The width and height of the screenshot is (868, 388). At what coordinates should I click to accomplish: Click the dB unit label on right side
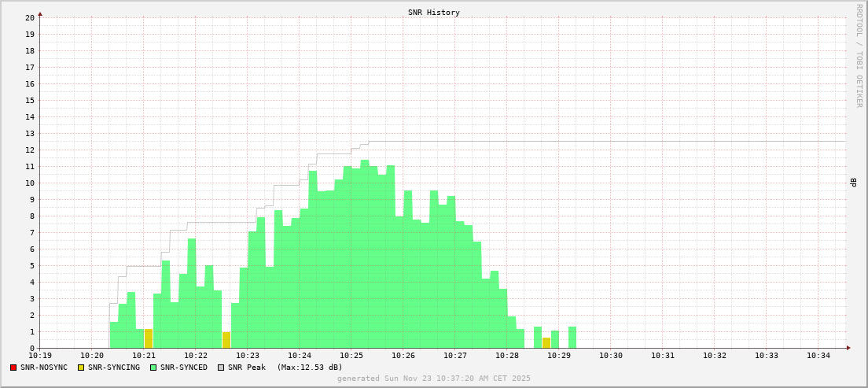pos(853,183)
